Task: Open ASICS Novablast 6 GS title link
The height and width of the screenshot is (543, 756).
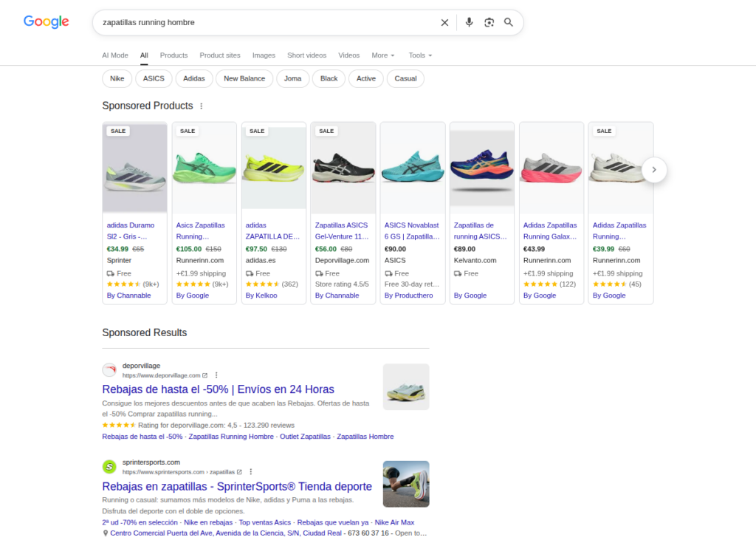Action: 412,230
